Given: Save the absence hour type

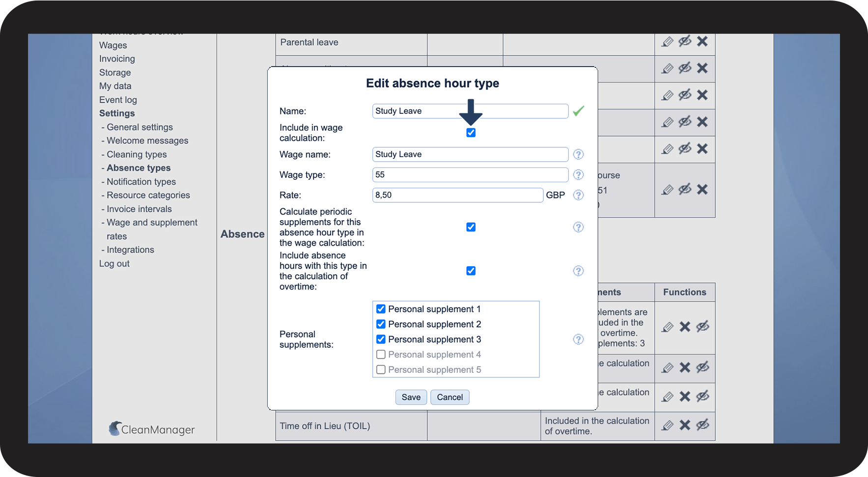Looking at the screenshot, I should click(x=411, y=397).
